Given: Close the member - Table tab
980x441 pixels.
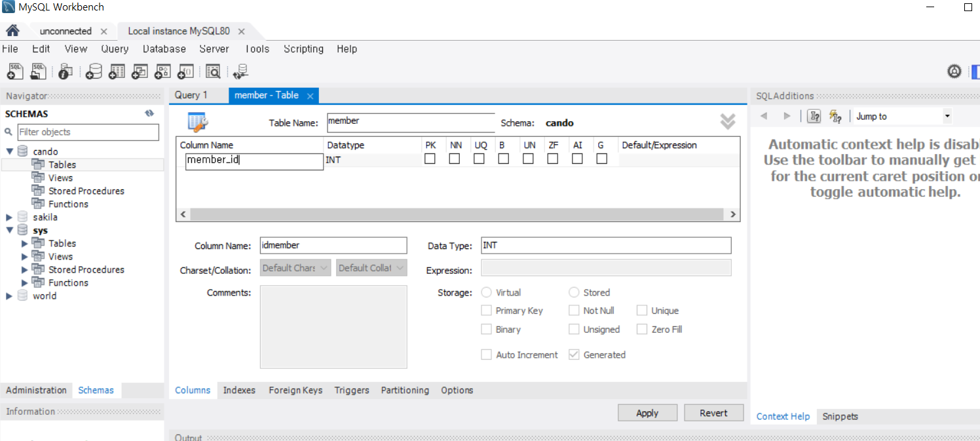Looking at the screenshot, I should point(311,96).
